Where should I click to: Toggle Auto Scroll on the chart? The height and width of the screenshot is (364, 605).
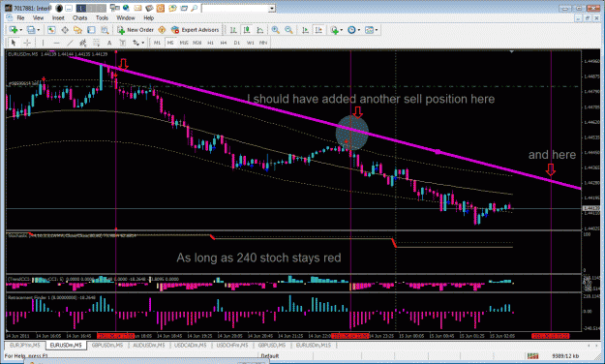[305, 30]
